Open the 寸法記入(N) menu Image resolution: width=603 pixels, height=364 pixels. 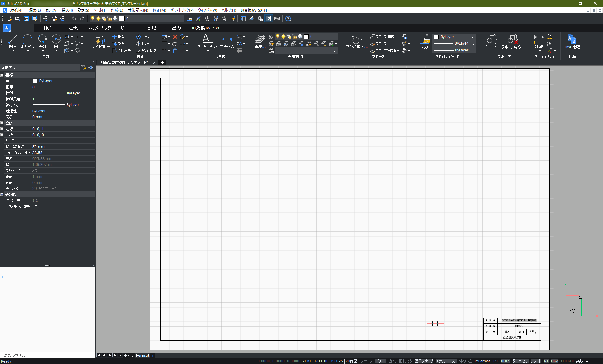[138, 10]
